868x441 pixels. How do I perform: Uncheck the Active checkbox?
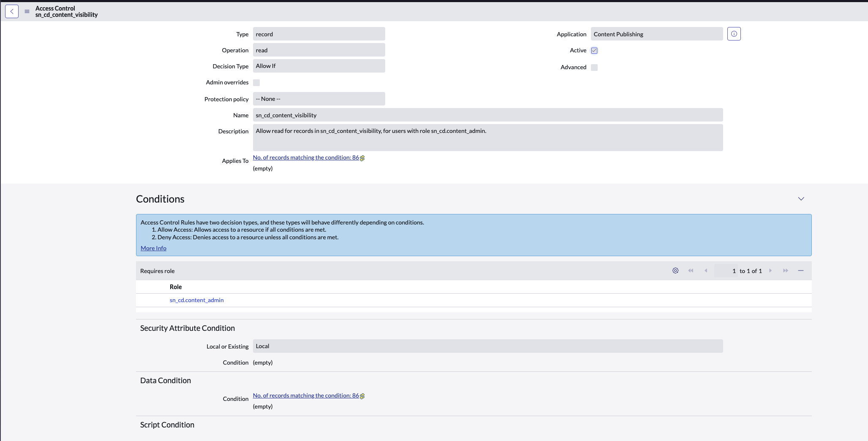pos(594,50)
